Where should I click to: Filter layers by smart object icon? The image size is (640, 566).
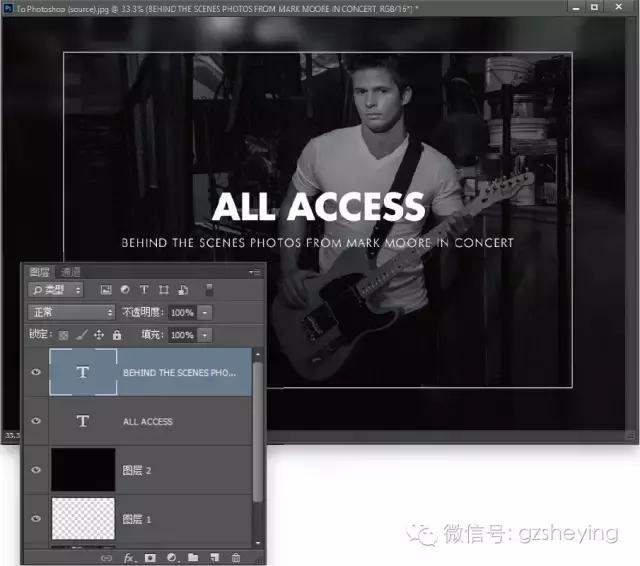(183, 290)
